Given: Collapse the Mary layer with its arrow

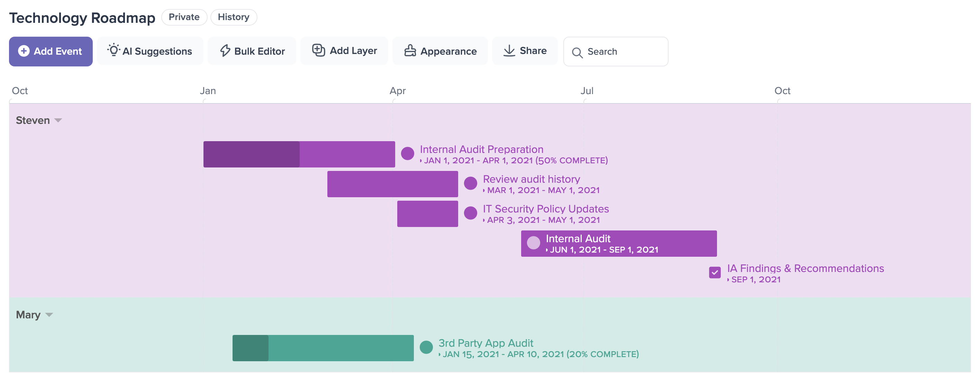Looking at the screenshot, I should [49, 315].
